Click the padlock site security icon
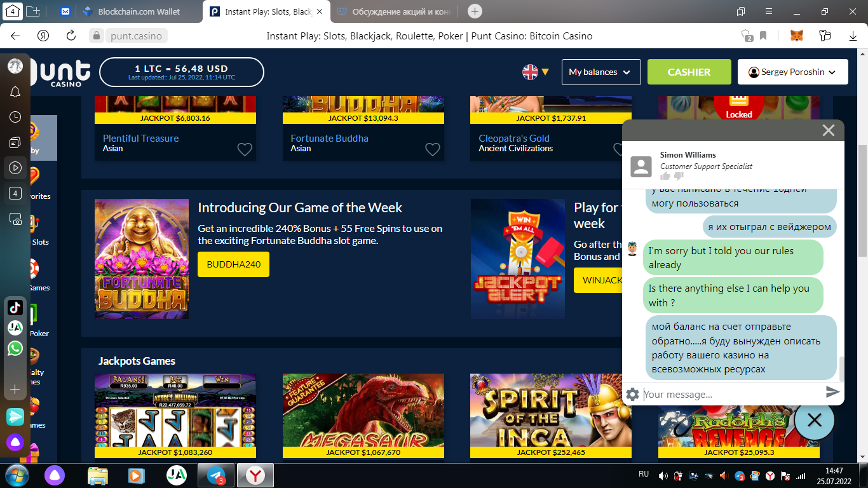 tap(97, 36)
